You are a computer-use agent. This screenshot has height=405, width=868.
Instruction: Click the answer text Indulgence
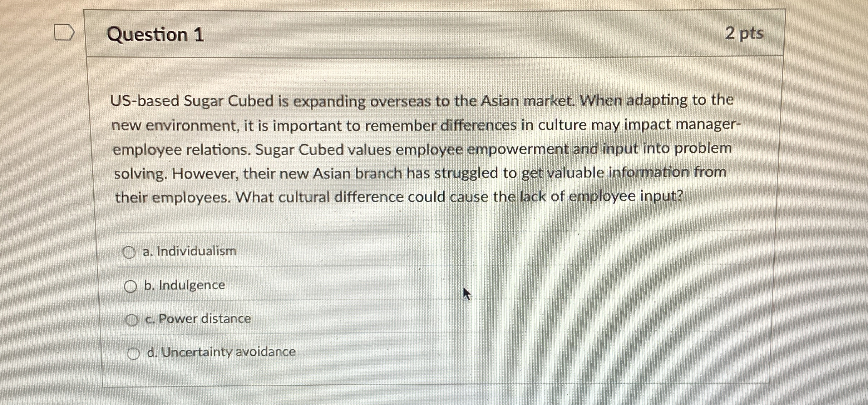[x=185, y=285]
